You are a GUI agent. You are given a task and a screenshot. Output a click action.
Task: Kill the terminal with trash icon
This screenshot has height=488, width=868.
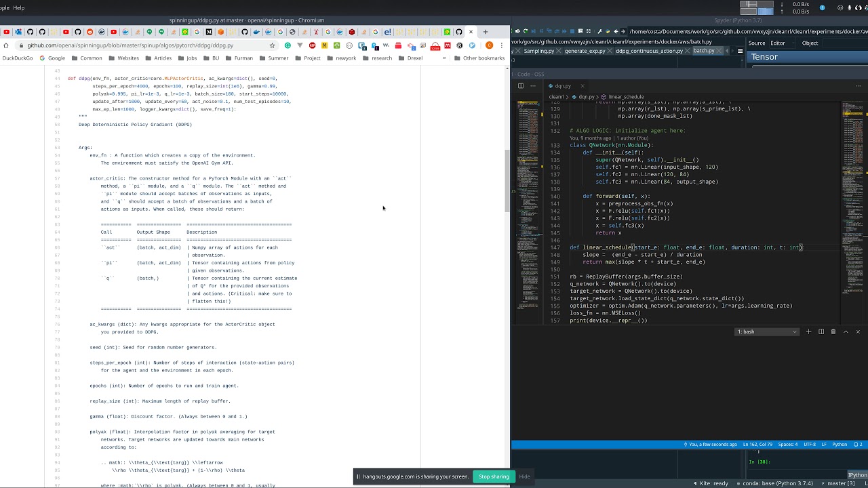coord(833,331)
